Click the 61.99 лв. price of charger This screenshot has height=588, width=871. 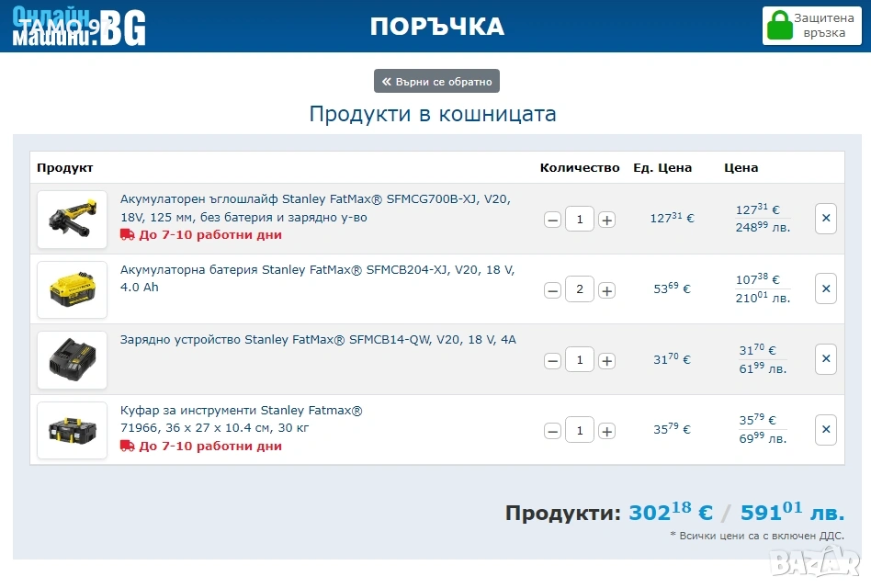pyautogui.click(x=763, y=368)
